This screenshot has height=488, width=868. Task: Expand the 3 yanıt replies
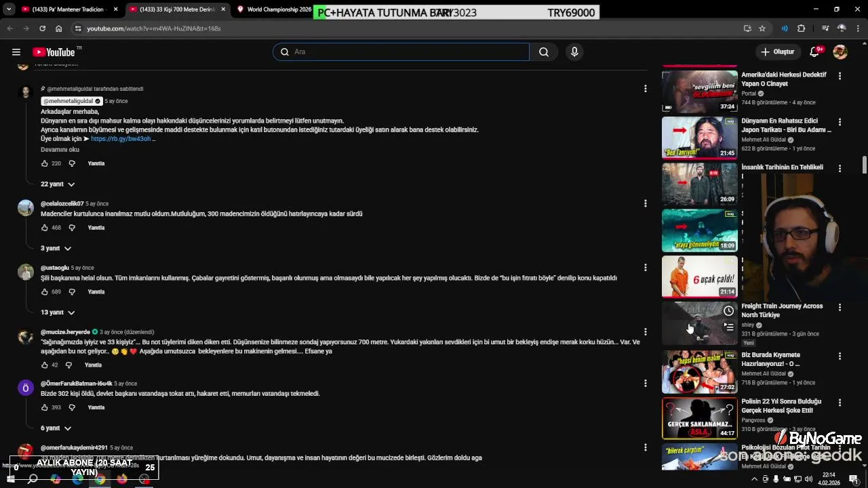coord(56,248)
